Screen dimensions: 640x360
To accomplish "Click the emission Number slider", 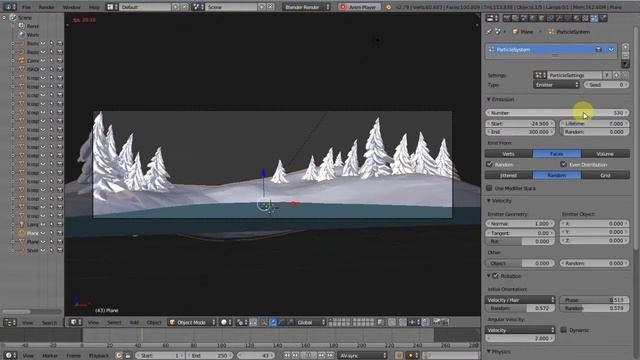I will tap(557, 113).
